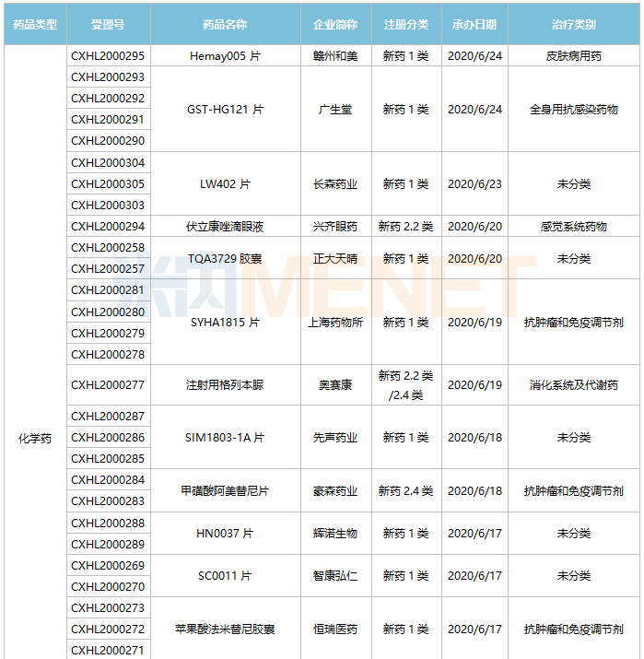The height and width of the screenshot is (659, 644).
Task: Click the 智康弘仁 company cell
Action: tap(335, 576)
